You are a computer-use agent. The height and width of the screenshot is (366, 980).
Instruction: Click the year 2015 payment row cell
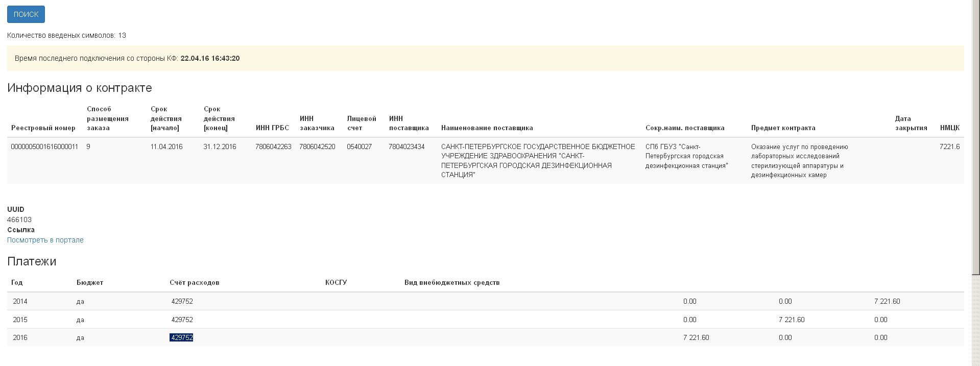20,320
